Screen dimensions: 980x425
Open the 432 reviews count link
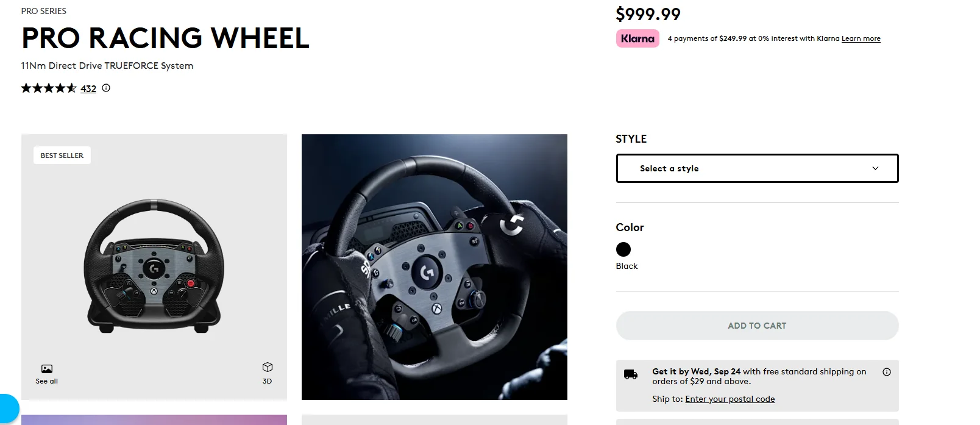click(88, 88)
